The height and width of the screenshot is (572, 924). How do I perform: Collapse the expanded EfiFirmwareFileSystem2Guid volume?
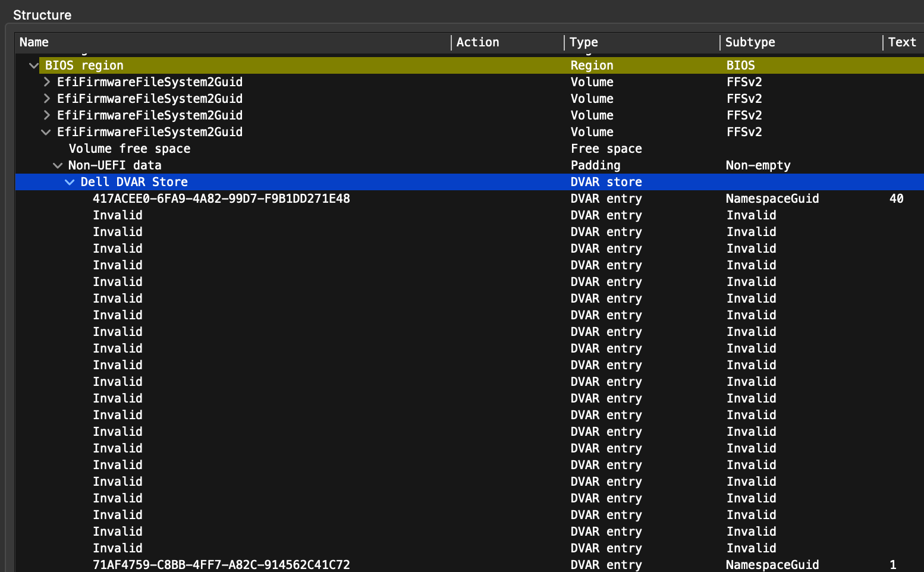coord(46,132)
